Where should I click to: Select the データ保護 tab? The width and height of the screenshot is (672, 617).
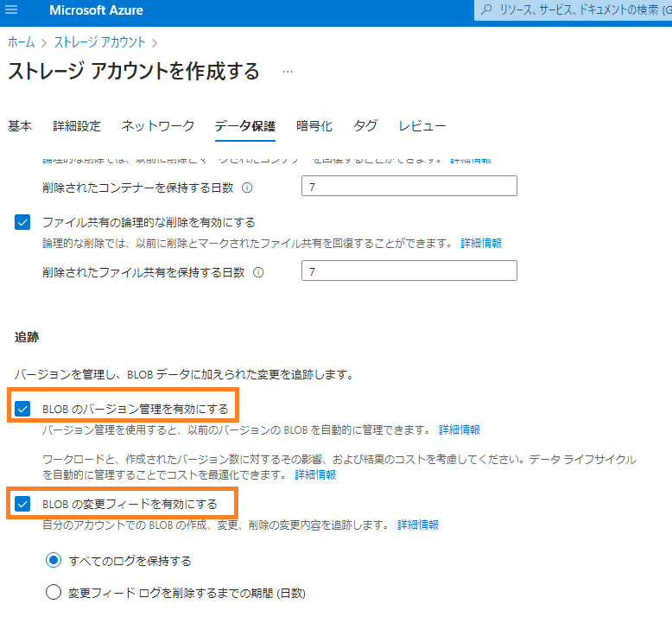tap(245, 126)
